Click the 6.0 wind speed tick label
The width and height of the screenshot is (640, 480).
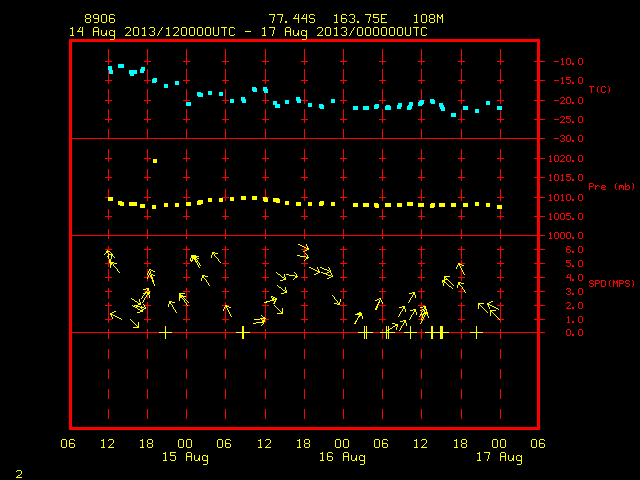574,250
